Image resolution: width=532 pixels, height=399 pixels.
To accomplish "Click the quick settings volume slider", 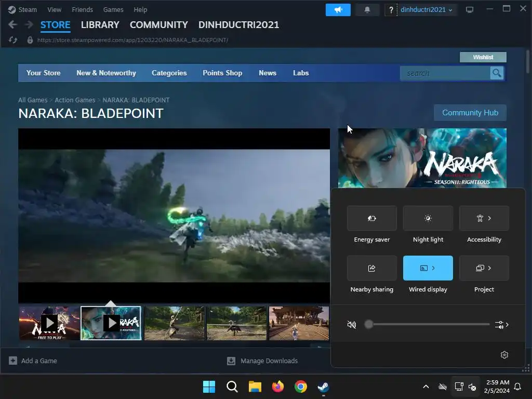I will 427,325.
